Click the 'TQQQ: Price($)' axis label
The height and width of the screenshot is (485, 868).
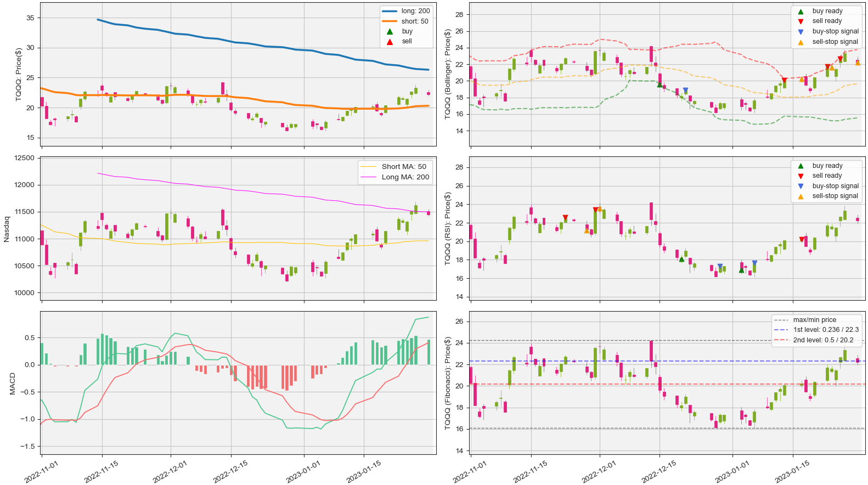pyautogui.click(x=19, y=74)
